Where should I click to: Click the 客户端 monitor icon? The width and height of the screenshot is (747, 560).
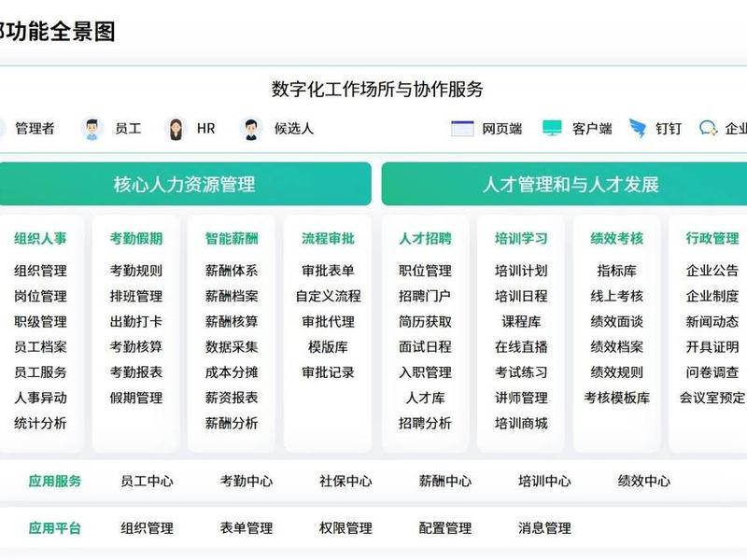[x=552, y=128]
